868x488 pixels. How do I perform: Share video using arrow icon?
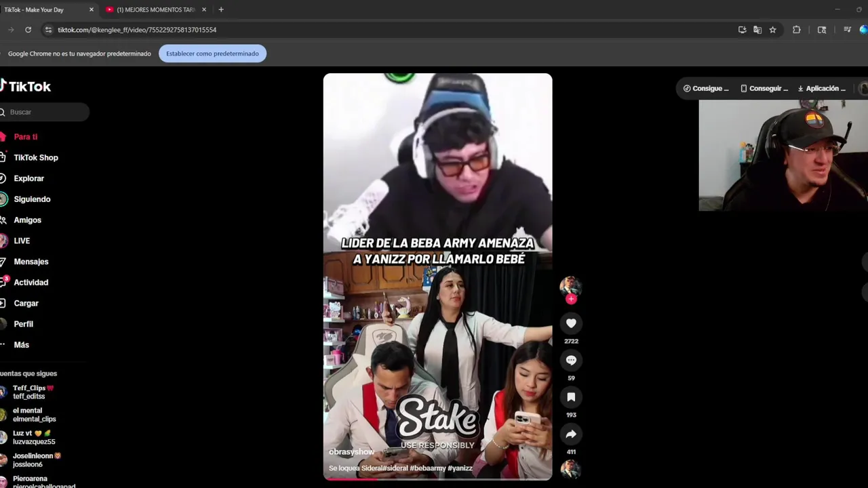coord(571,434)
